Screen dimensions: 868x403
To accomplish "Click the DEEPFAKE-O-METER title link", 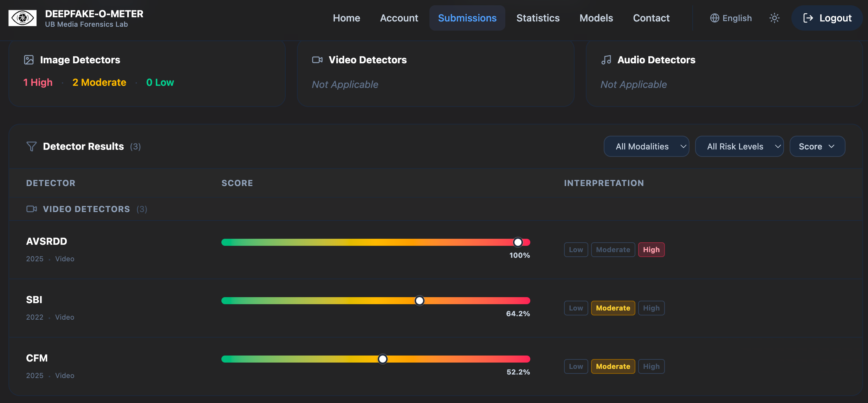I will (94, 14).
